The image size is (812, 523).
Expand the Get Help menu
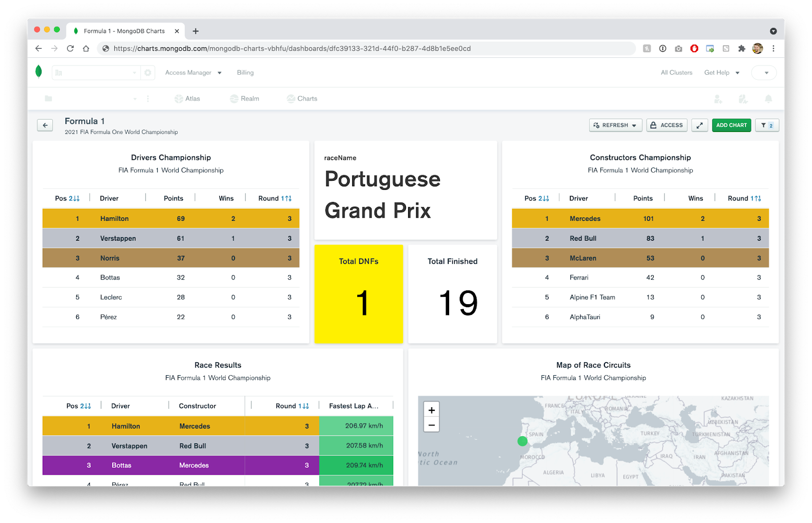(x=722, y=73)
